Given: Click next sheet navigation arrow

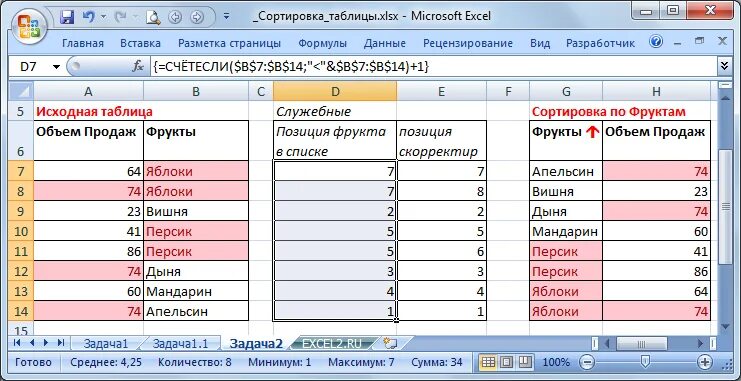Looking at the screenshot, I should 46,343.
